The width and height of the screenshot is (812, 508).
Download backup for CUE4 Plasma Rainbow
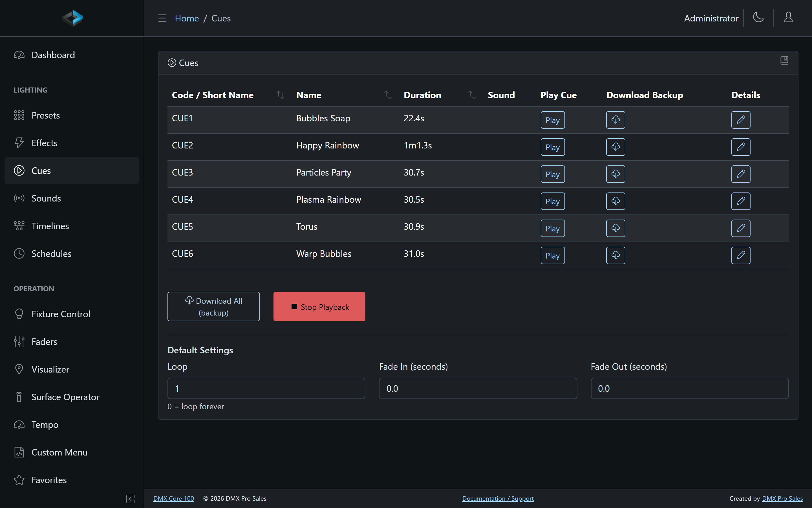[615, 201]
